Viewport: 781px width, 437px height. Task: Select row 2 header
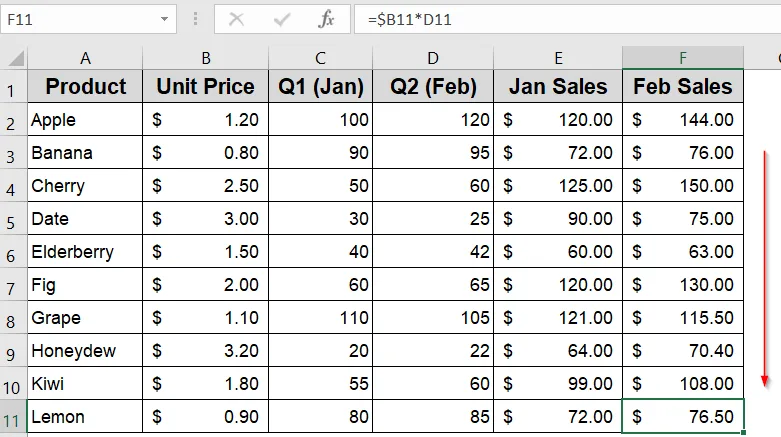(13, 120)
